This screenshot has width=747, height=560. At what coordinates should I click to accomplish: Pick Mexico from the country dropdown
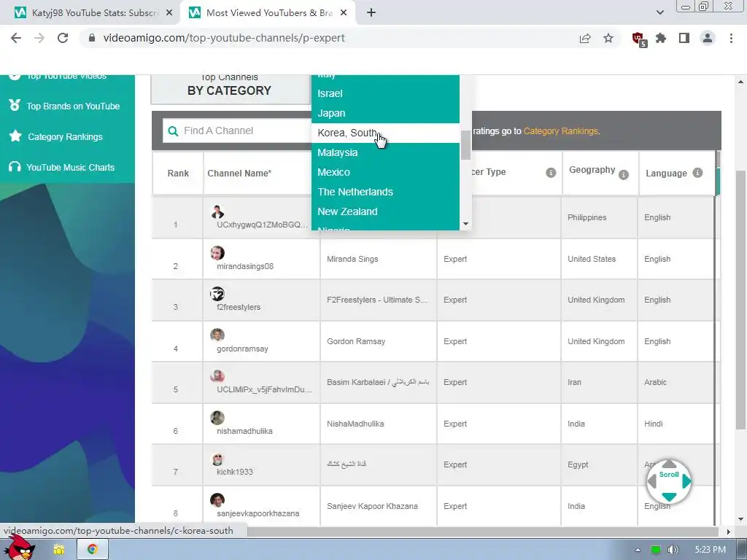click(x=385, y=172)
